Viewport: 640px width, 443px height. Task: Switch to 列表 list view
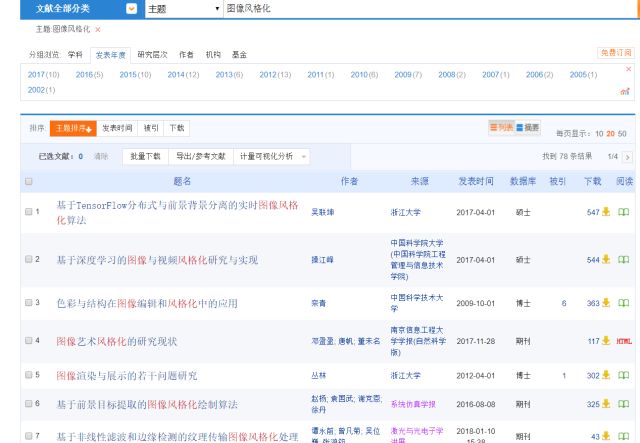501,128
